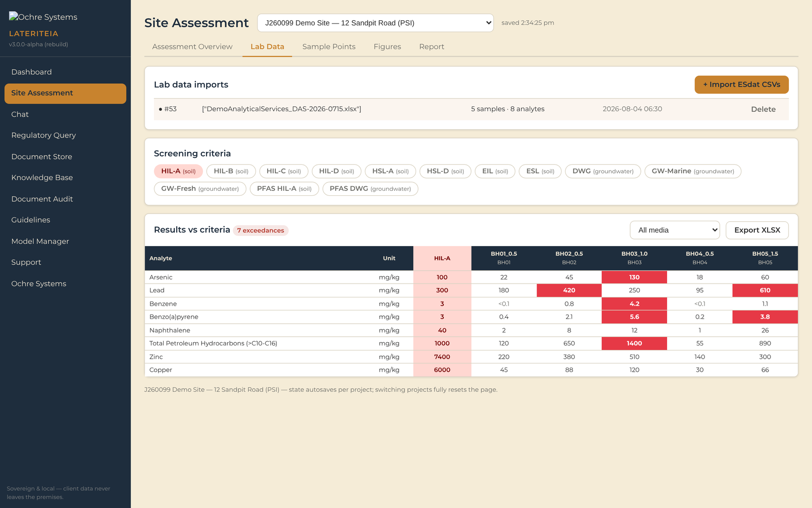The image size is (812, 508).
Task: Toggle HSL-A soil criteria chip
Action: 390,171
